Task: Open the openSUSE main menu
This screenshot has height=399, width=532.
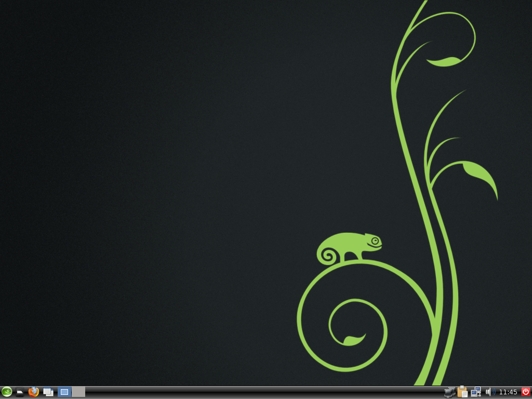Action: click(x=6, y=392)
